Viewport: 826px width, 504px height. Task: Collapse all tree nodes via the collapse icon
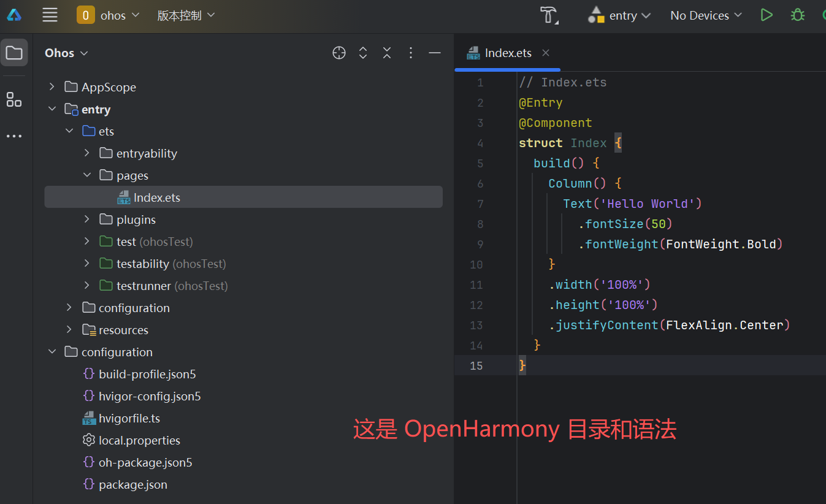tap(386, 53)
